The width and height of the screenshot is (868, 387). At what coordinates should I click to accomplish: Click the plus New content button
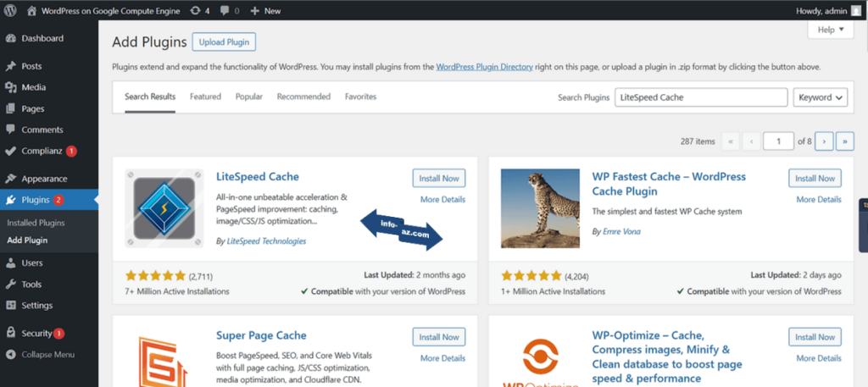[x=265, y=11]
